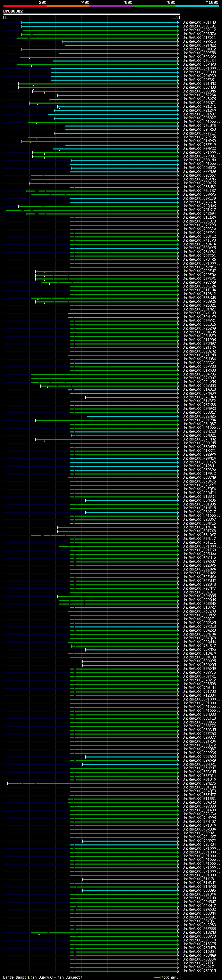The image size is (222, 980).
Task: Select hit label UniRef100_B6SH83
Action: 199,88
